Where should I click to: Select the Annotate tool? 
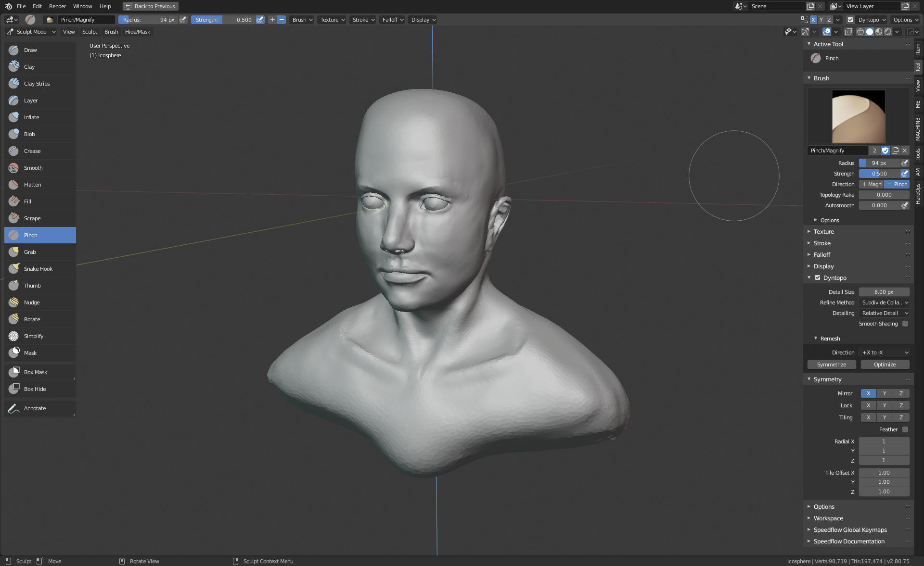(35, 408)
